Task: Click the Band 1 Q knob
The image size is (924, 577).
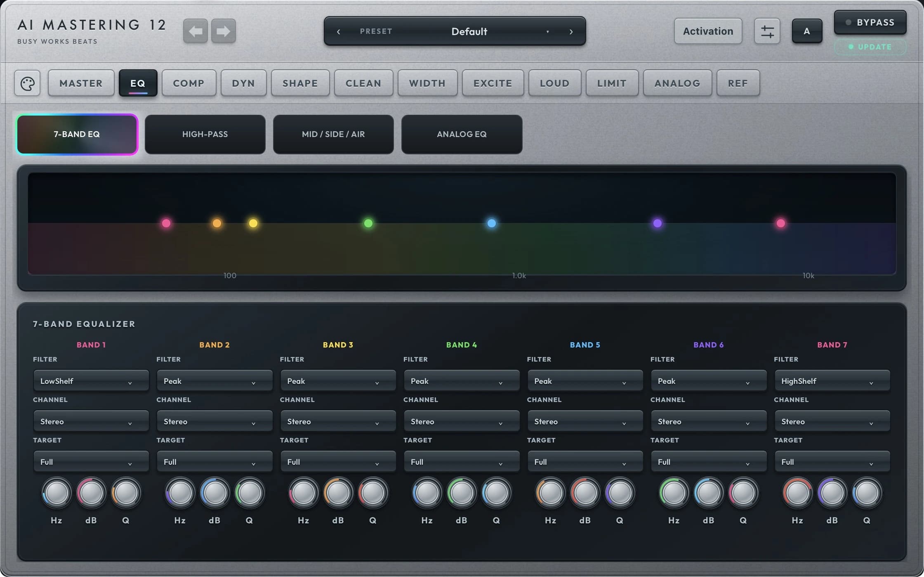Action: point(126,493)
